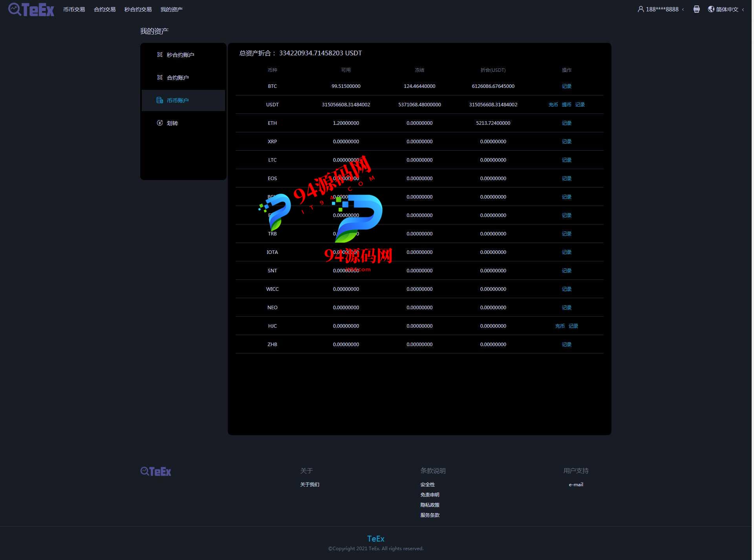Click 隐私政策 footer link
754x560 pixels.
click(x=430, y=505)
